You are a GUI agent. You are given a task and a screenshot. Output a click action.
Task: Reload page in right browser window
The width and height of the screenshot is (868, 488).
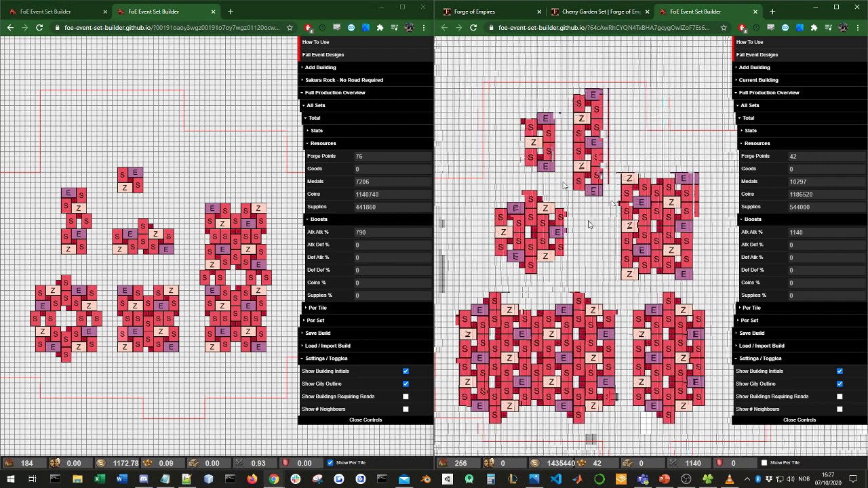tap(473, 28)
